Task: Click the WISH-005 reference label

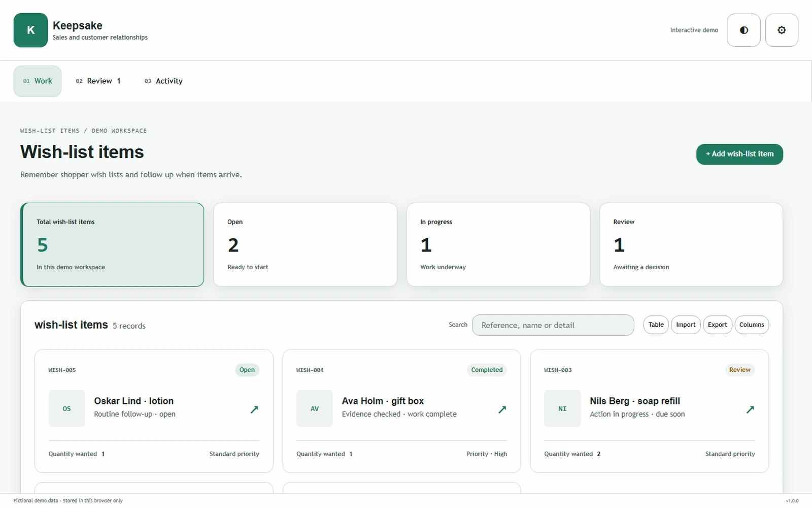Action: click(62, 370)
